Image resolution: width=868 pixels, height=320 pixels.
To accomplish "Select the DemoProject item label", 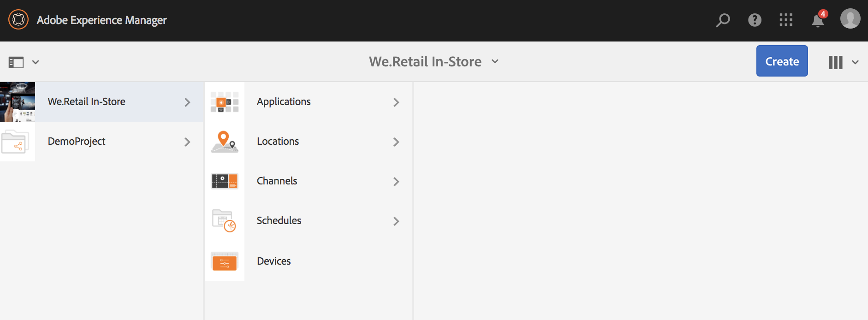I will 77,142.
